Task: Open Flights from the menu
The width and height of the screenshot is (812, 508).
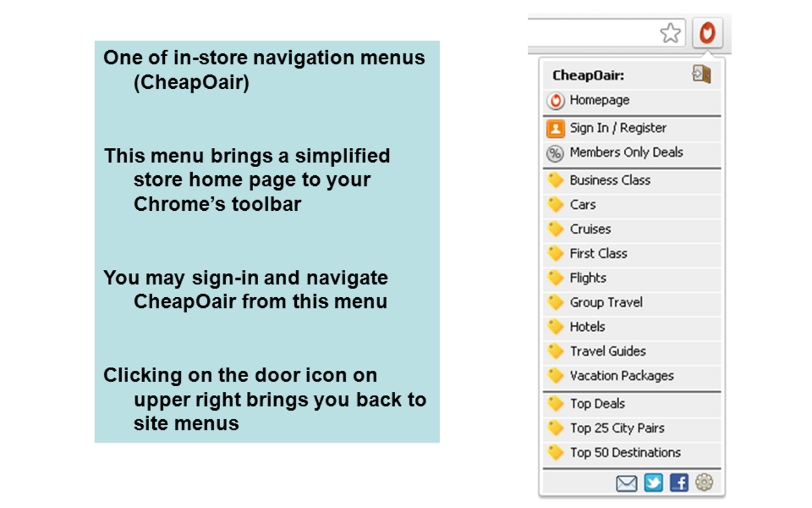Action: (x=587, y=278)
